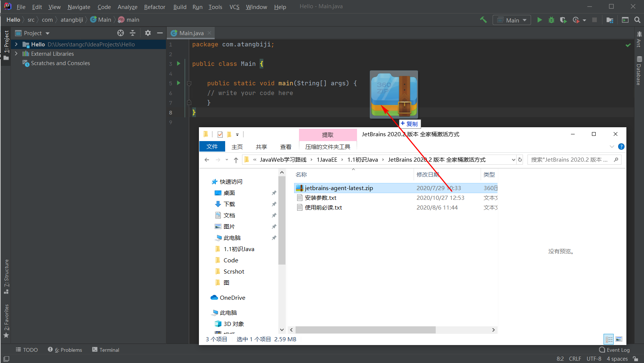This screenshot has height=363, width=644.
Task: Open the Search Everywhere magnifier
Action: pos(637,20)
